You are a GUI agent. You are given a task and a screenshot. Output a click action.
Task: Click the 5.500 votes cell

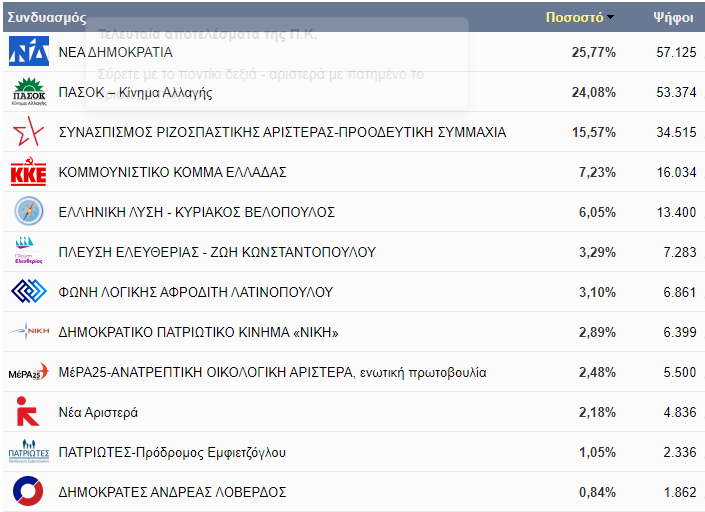680,373
